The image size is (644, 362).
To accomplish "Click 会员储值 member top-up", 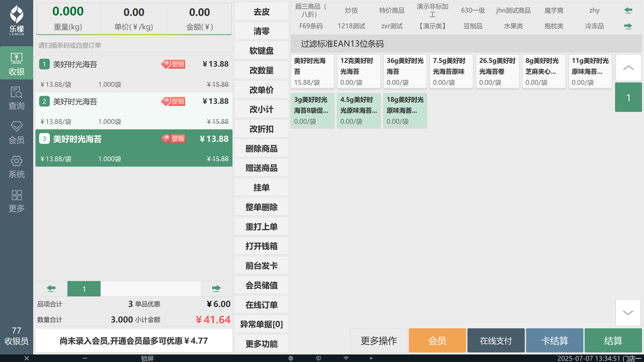I will click(262, 285).
